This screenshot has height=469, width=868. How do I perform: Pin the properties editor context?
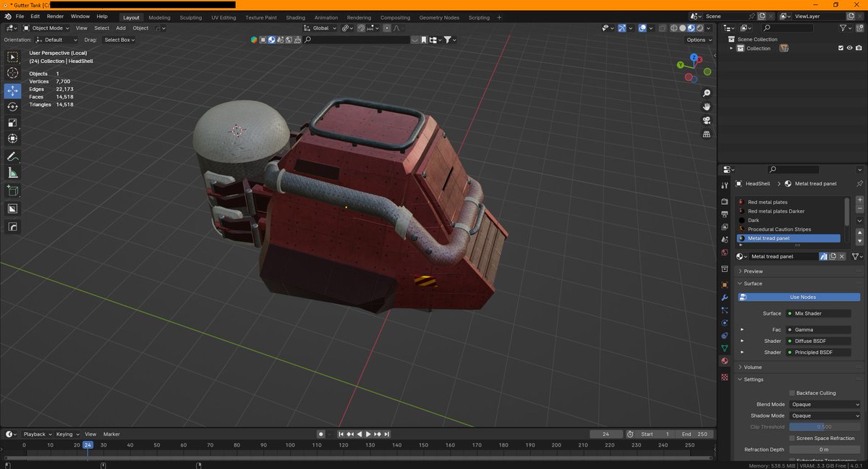[859, 184]
